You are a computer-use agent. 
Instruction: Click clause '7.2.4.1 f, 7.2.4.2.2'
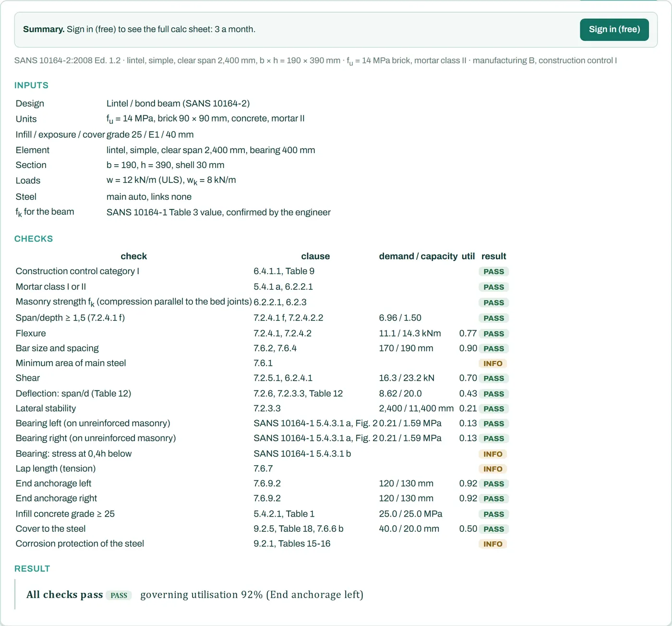(x=288, y=318)
